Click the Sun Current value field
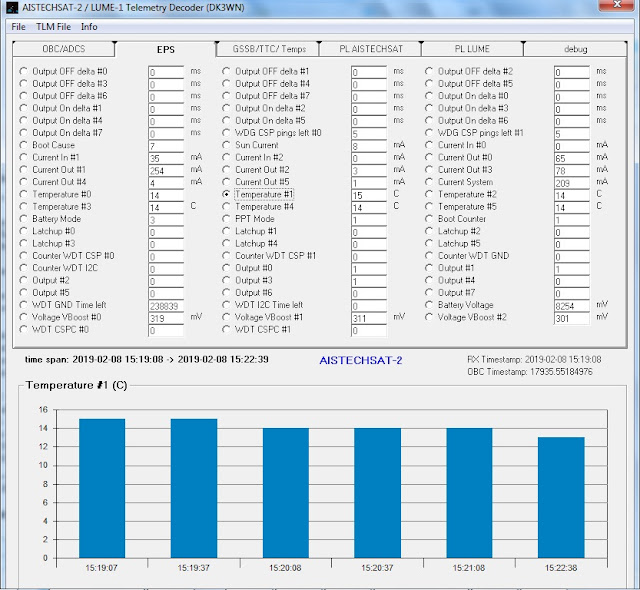Screen dimensions: 640x590 [369, 146]
